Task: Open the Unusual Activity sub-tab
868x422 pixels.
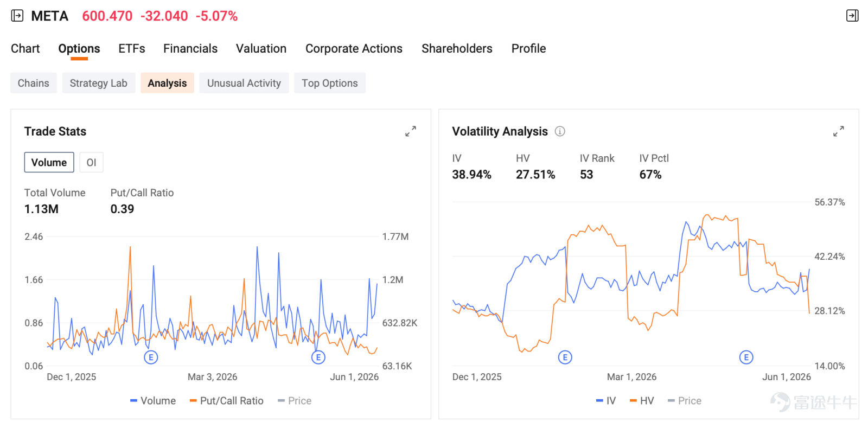Action: pyautogui.click(x=244, y=83)
